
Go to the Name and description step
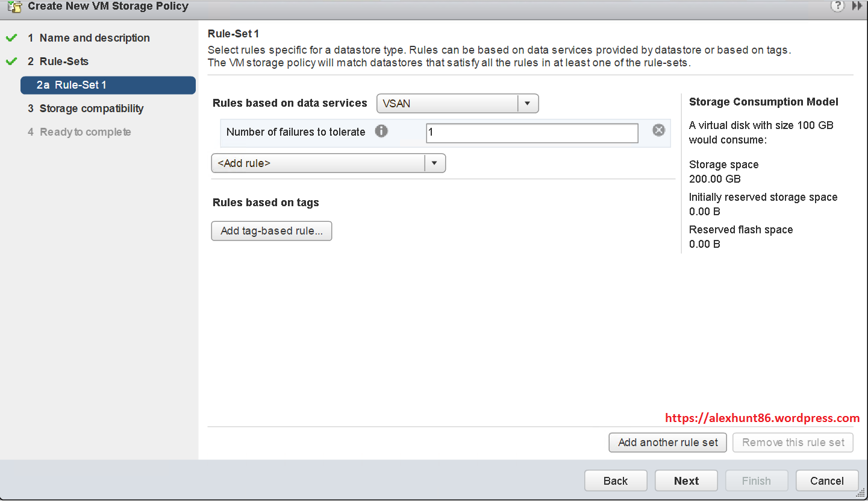(x=94, y=37)
